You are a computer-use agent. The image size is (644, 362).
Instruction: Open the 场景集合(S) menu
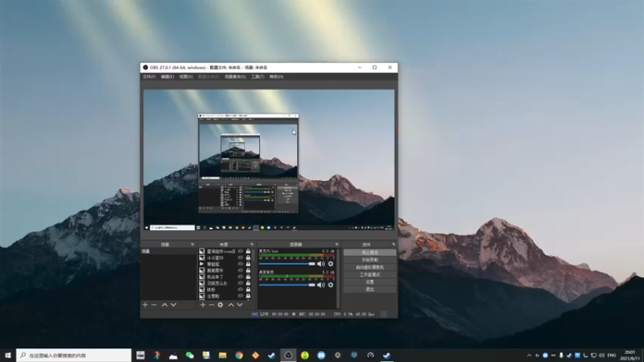click(x=235, y=76)
